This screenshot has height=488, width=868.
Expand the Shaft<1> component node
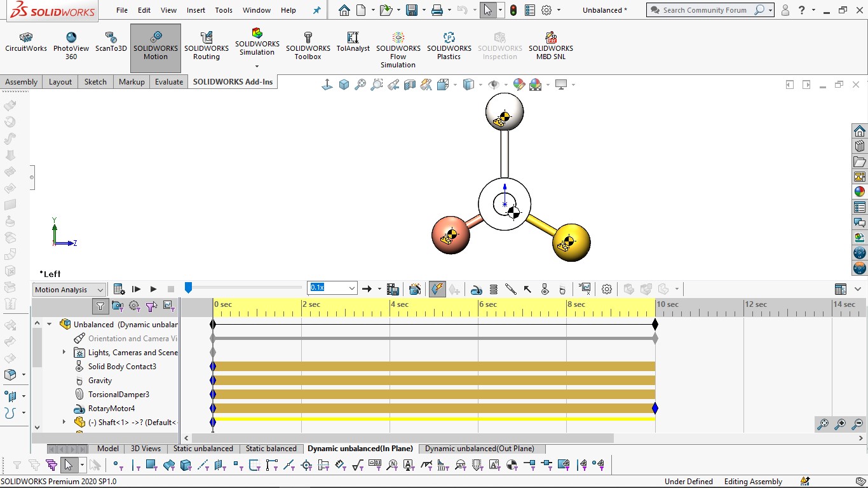point(64,422)
